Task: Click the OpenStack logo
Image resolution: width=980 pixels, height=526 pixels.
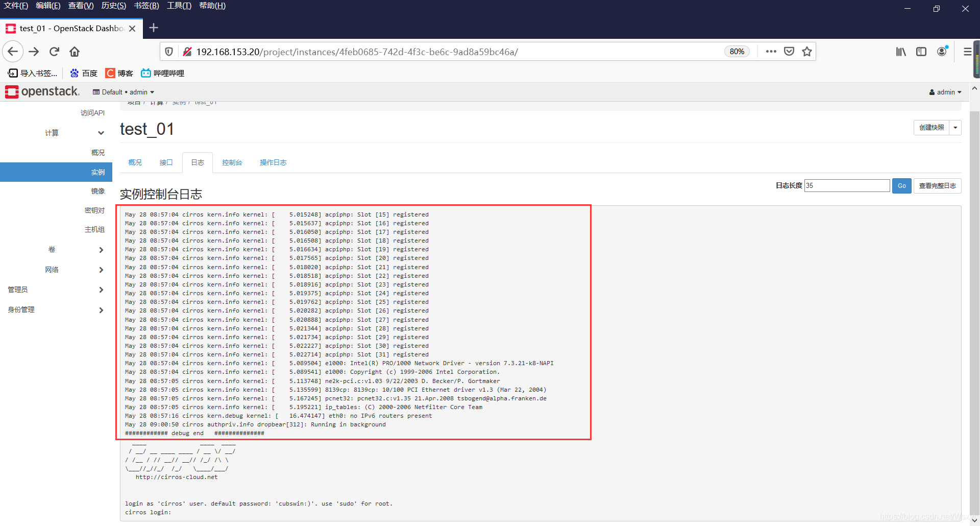Action: (42, 91)
